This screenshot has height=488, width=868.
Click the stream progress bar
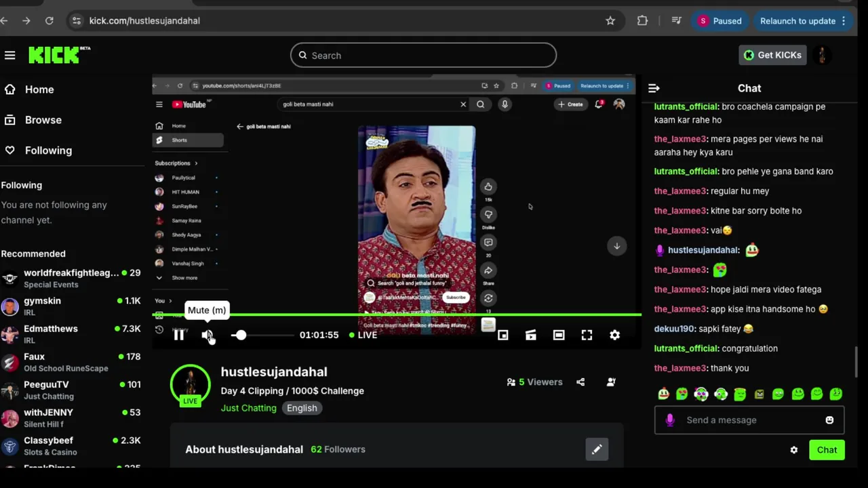(397, 315)
